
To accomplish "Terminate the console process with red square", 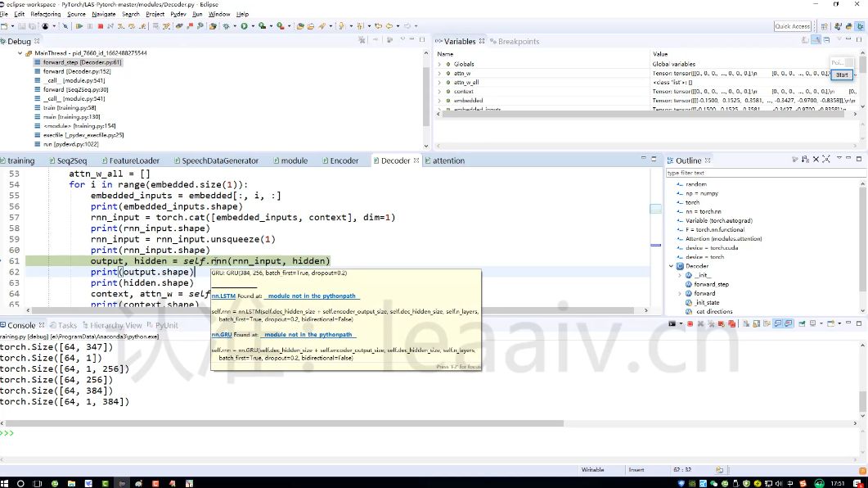I will [x=690, y=323].
